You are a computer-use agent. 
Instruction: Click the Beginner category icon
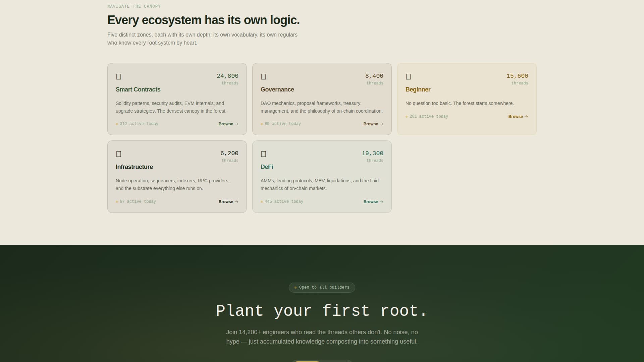(409, 76)
